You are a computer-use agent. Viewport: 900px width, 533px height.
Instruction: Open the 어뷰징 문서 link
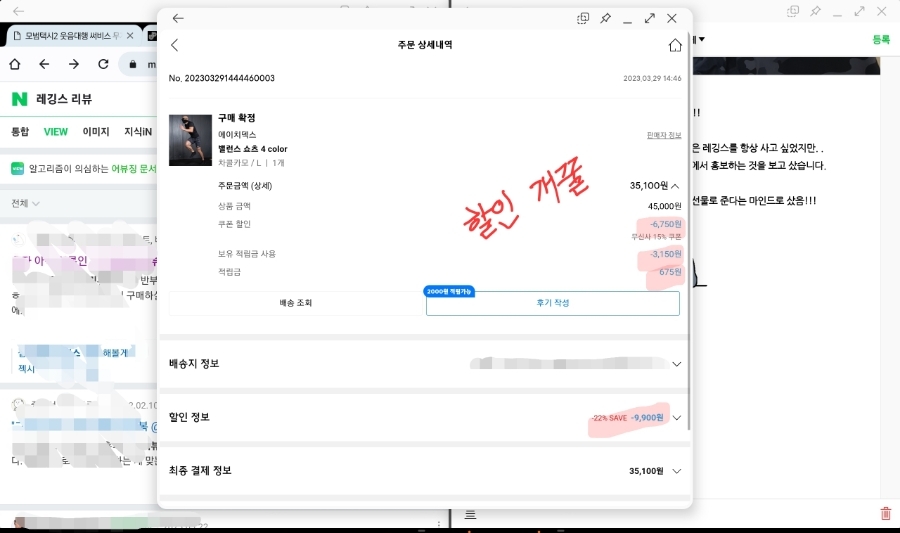tap(134, 168)
